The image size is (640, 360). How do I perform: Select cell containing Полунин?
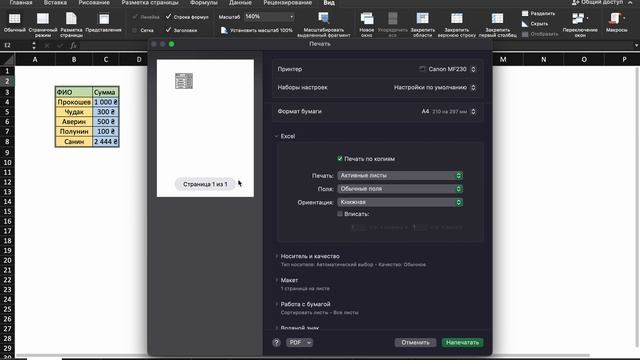74,131
